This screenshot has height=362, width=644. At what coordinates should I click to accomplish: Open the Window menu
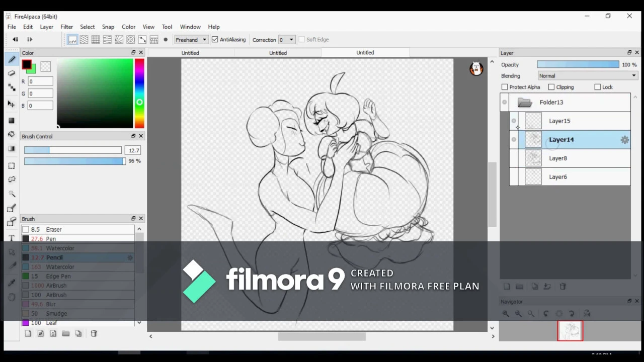(190, 27)
